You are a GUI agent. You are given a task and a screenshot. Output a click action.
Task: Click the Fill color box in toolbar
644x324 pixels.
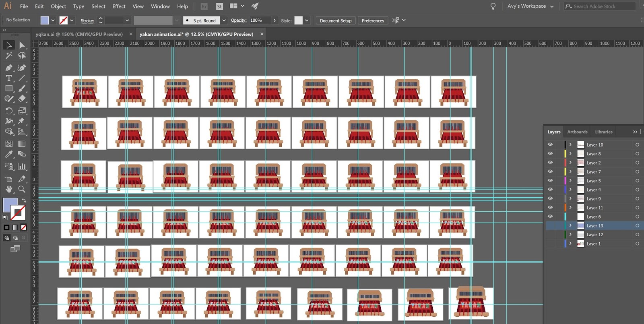coord(10,205)
